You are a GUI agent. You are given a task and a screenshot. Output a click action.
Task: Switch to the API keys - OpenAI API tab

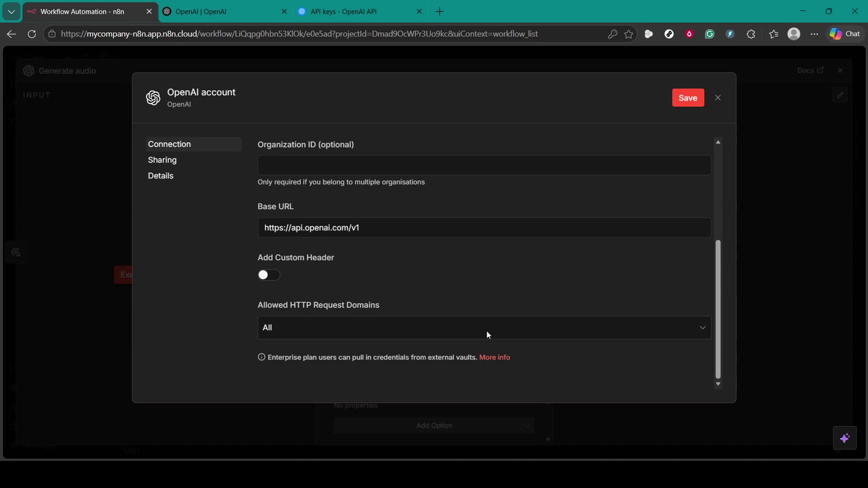click(358, 11)
